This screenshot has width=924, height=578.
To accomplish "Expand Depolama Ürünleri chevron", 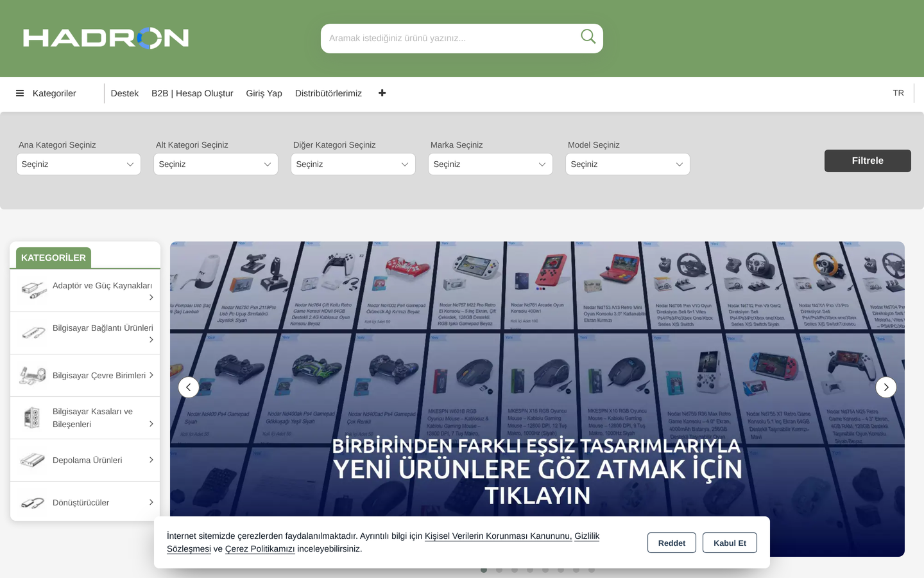I will [x=151, y=460].
